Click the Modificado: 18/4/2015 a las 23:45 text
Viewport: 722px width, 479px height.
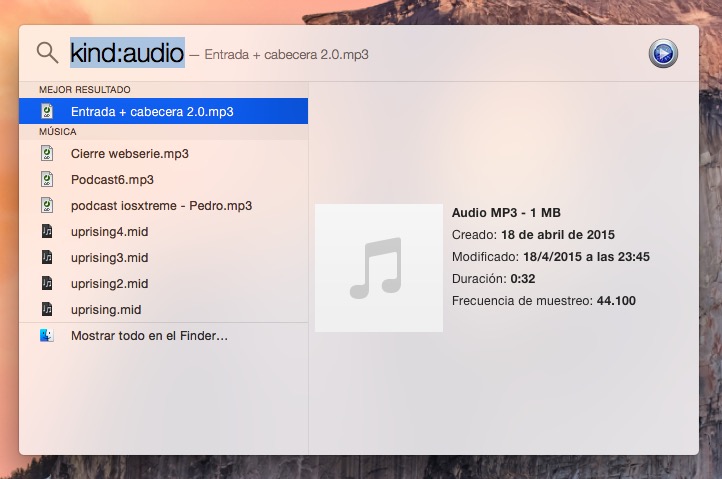551,257
